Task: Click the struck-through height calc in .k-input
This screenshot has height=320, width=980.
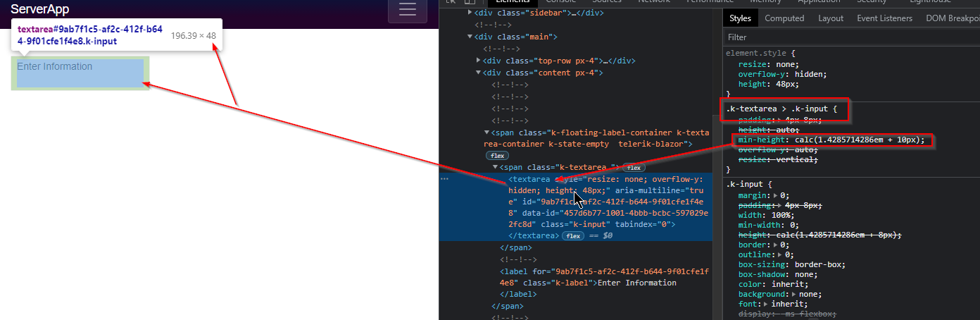Action: click(819, 235)
